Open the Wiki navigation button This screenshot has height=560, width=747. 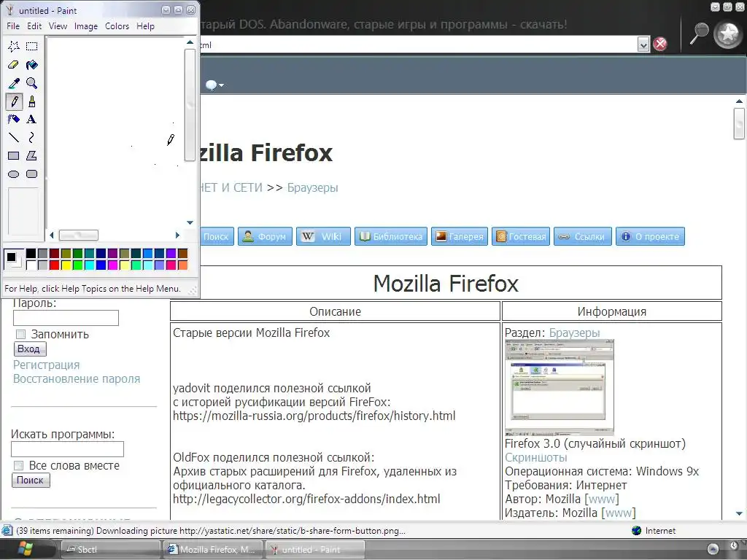[x=323, y=236]
